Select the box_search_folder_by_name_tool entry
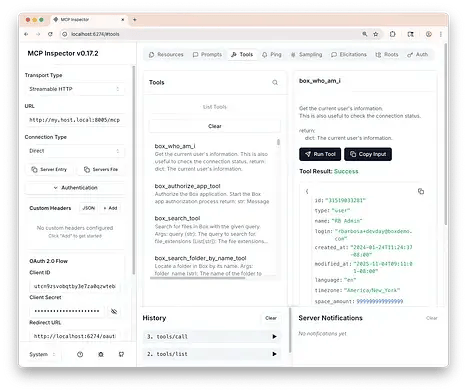467x392 pixels. coord(213,265)
